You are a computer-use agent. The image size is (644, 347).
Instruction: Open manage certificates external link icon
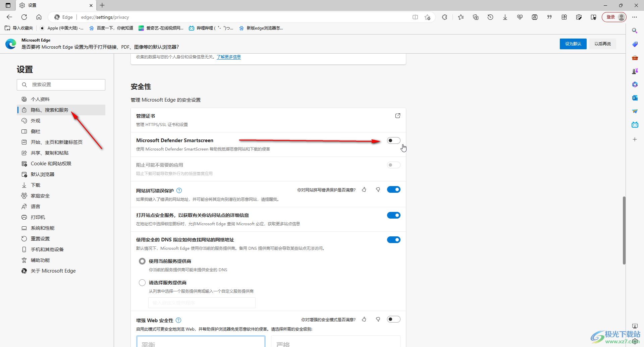(x=398, y=116)
